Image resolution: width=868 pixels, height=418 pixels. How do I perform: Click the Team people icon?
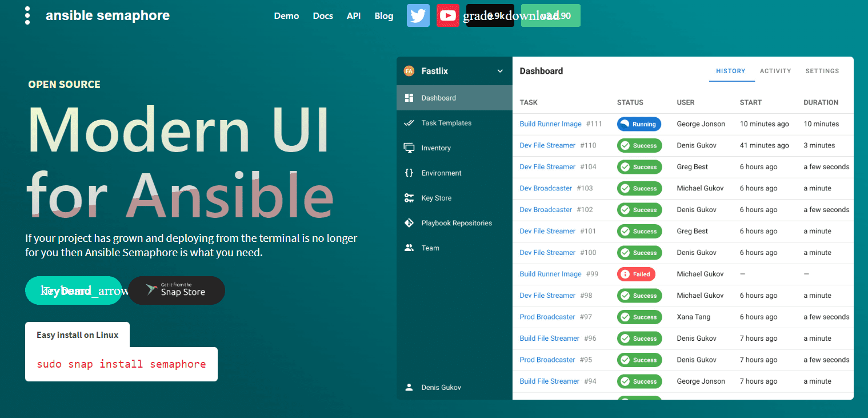pos(409,248)
